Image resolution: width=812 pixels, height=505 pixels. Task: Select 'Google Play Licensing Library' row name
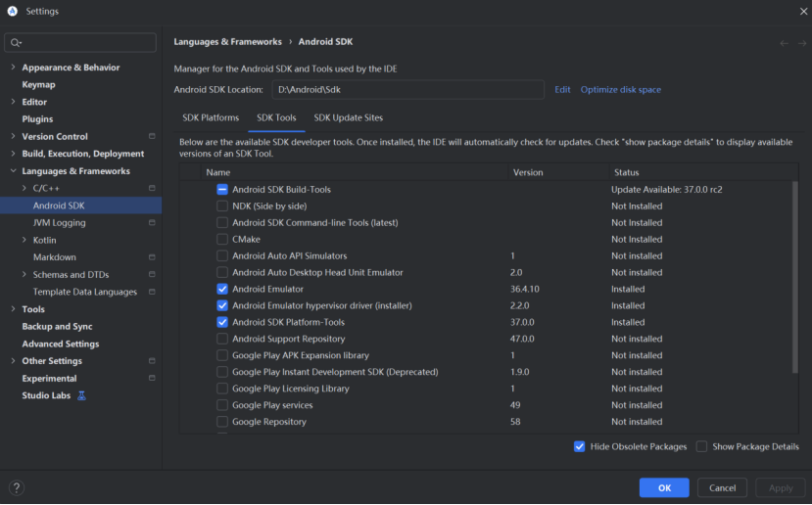(x=291, y=389)
